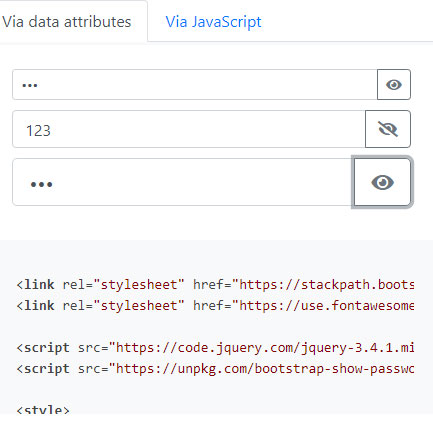Focus the large third password input

point(183,182)
